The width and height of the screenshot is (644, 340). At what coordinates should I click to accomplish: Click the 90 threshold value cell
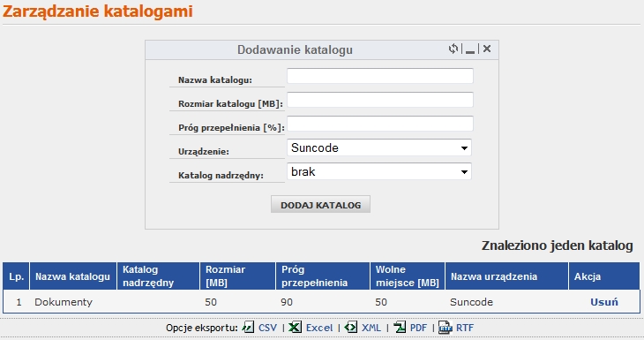coord(287,302)
